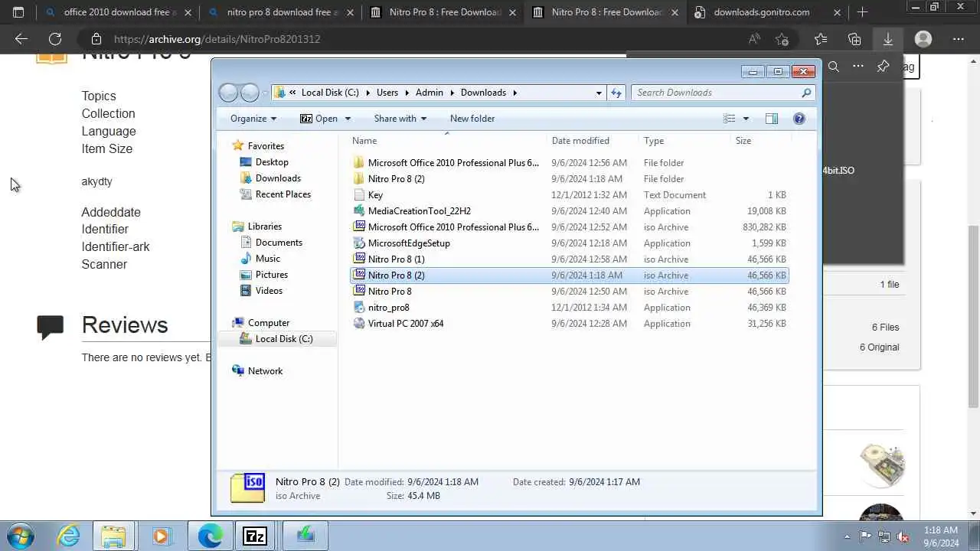
Task: Open Edge Settings and more ellipsis
Action: click(959, 39)
